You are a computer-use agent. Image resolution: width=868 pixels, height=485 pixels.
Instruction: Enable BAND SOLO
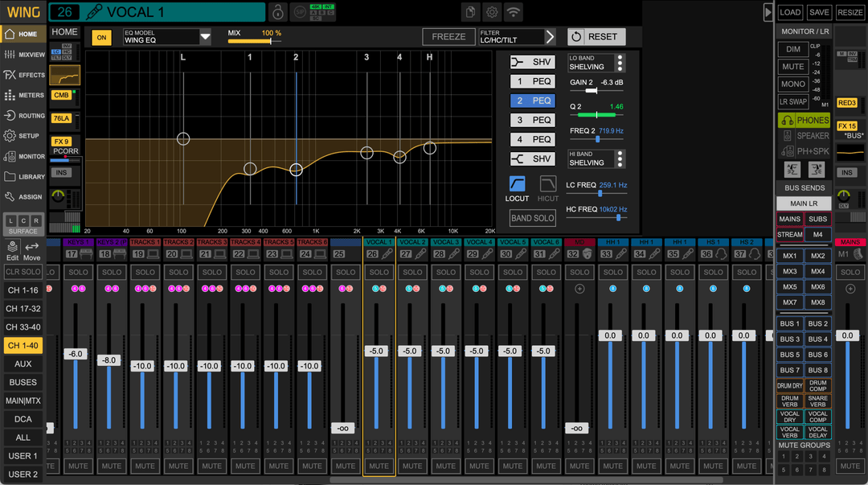coord(532,218)
